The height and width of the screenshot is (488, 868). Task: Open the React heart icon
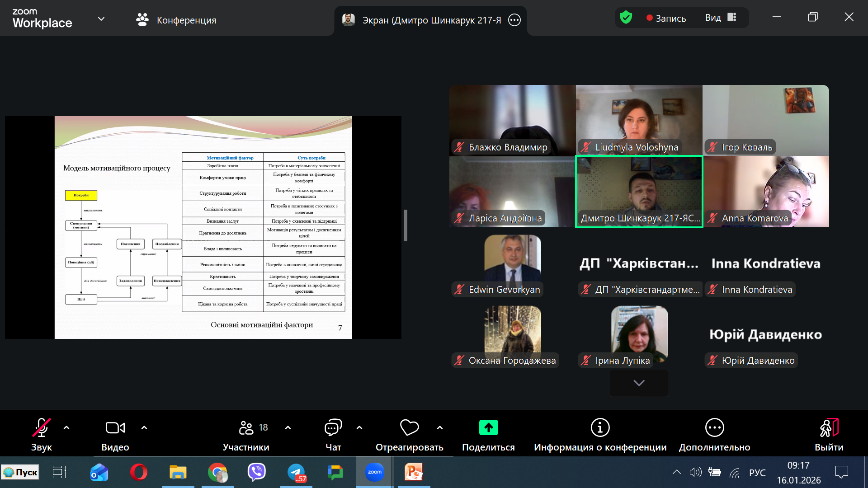409,427
